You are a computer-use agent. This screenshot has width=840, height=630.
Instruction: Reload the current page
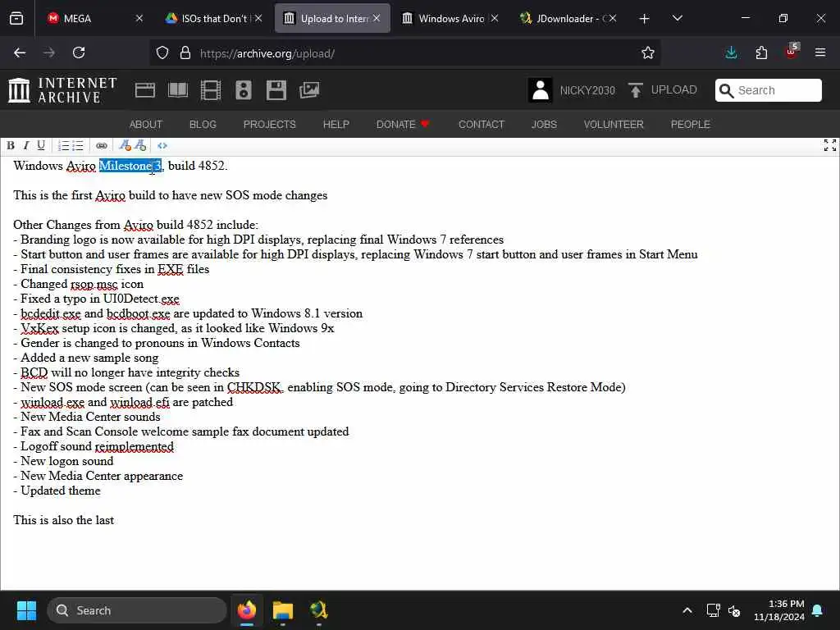[x=79, y=52]
